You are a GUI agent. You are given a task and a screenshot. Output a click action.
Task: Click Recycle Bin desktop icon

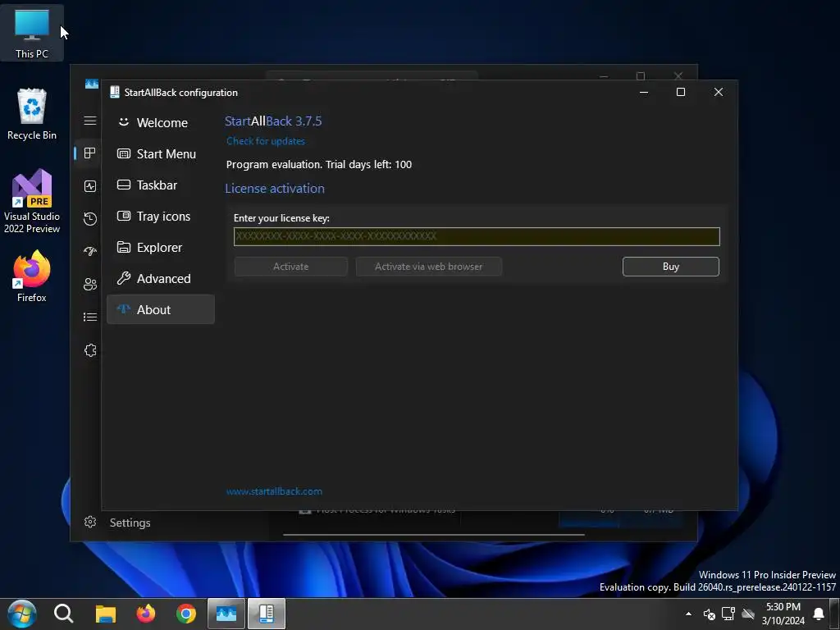tap(32, 114)
